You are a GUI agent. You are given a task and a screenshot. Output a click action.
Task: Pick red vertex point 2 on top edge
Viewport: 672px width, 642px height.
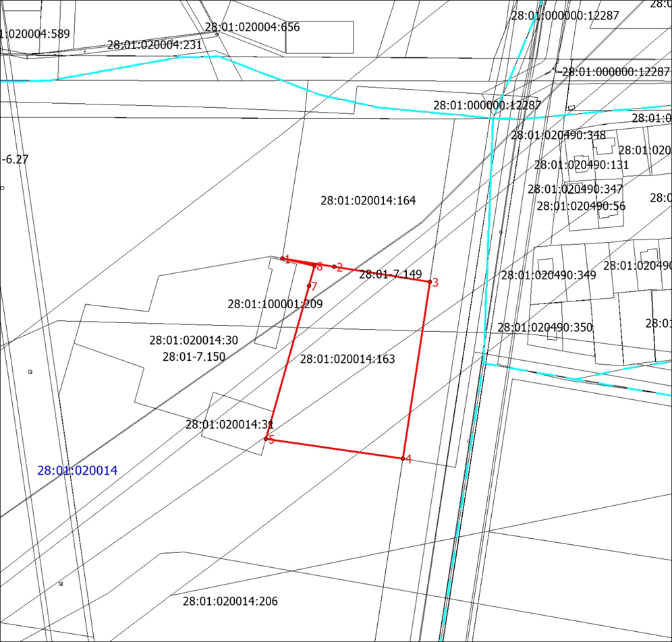point(334,267)
